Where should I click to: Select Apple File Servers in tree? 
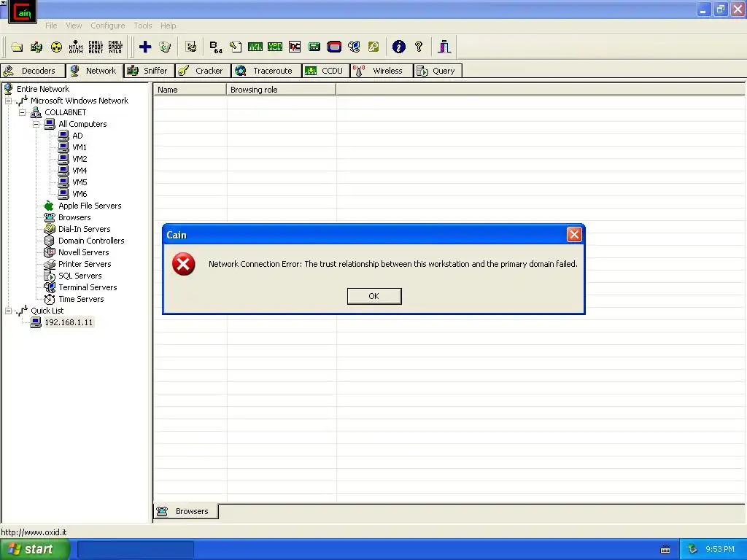[x=90, y=206]
